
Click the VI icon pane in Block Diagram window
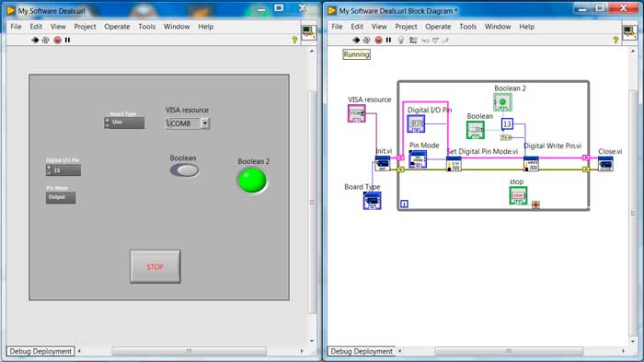[x=629, y=32]
